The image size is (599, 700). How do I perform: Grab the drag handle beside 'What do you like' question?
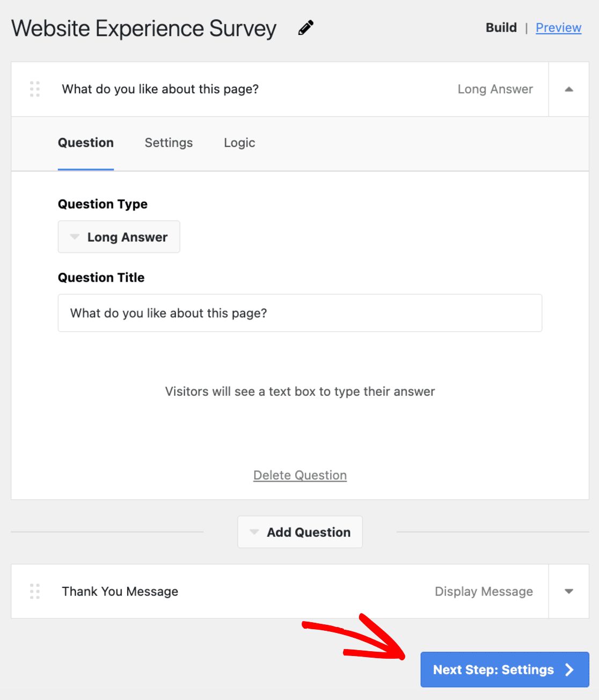35,89
